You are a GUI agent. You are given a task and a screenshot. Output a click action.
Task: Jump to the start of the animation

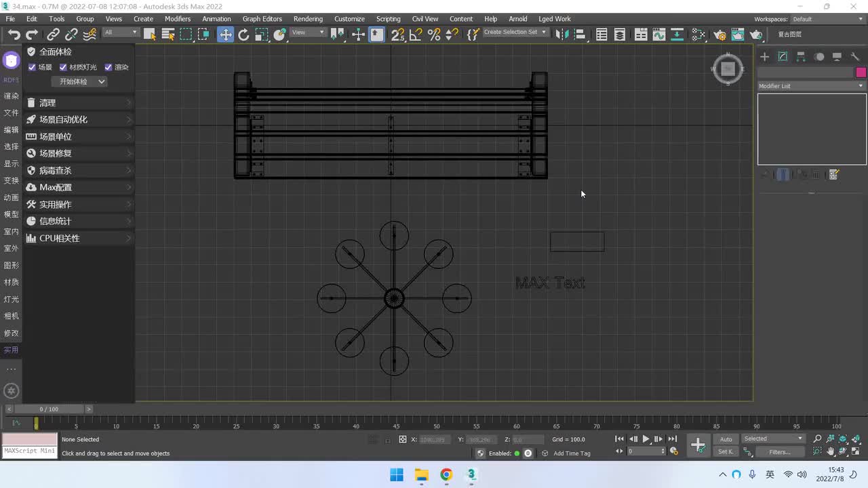[x=619, y=439]
